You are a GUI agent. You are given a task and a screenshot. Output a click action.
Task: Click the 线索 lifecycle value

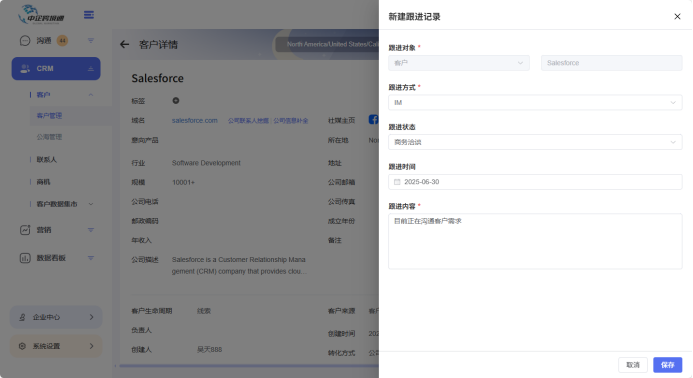204,311
